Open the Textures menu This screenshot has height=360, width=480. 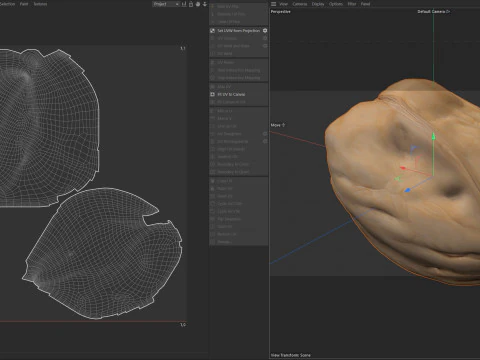click(40, 4)
